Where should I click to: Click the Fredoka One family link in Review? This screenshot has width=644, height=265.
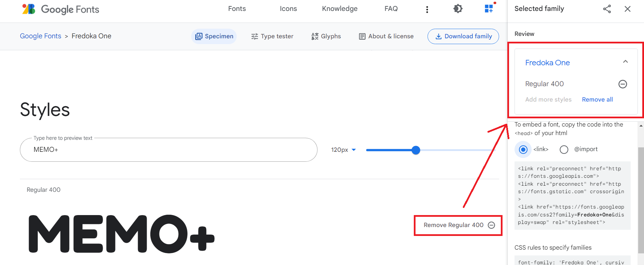click(x=547, y=63)
